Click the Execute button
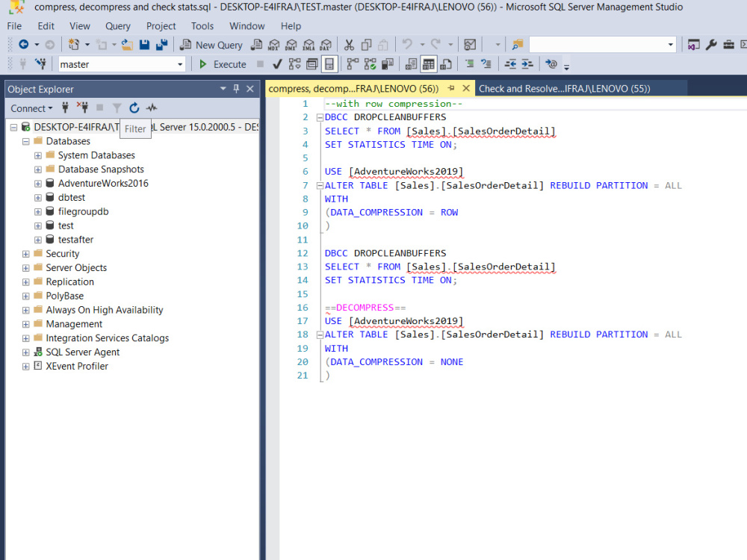 point(223,64)
